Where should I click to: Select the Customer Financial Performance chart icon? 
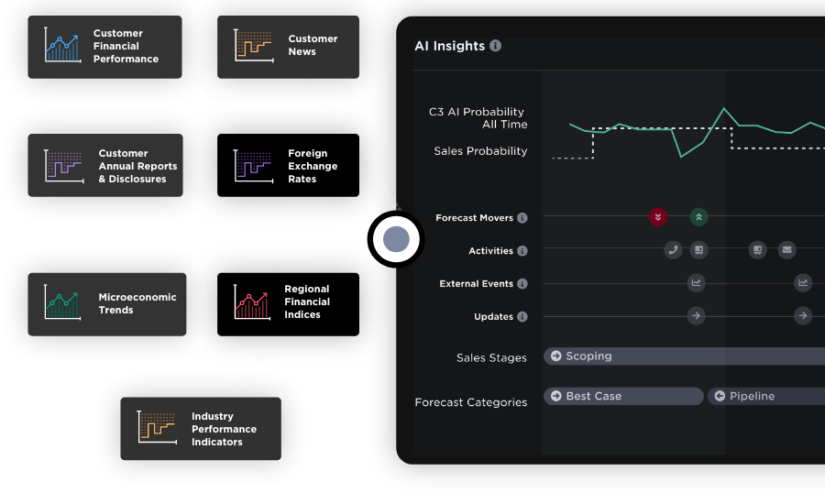point(63,45)
